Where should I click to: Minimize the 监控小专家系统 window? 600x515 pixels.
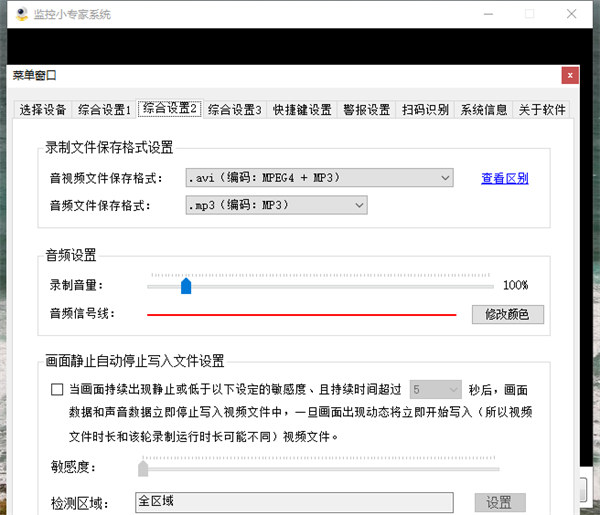(488, 14)
